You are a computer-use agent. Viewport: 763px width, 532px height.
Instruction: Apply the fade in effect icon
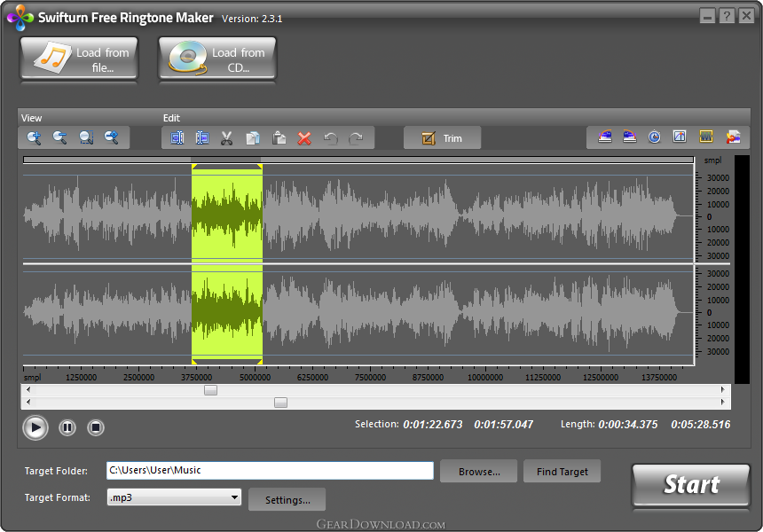point(605,137)
